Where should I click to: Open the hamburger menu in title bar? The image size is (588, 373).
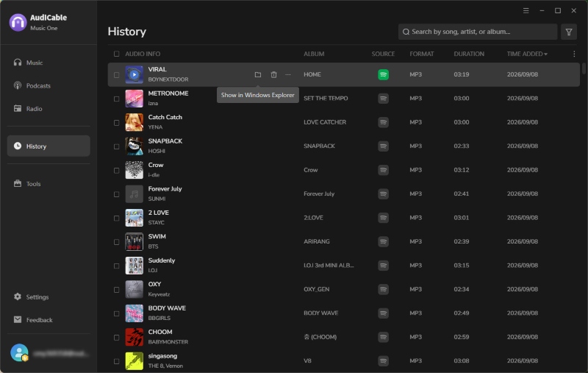[x=526, y=10]
